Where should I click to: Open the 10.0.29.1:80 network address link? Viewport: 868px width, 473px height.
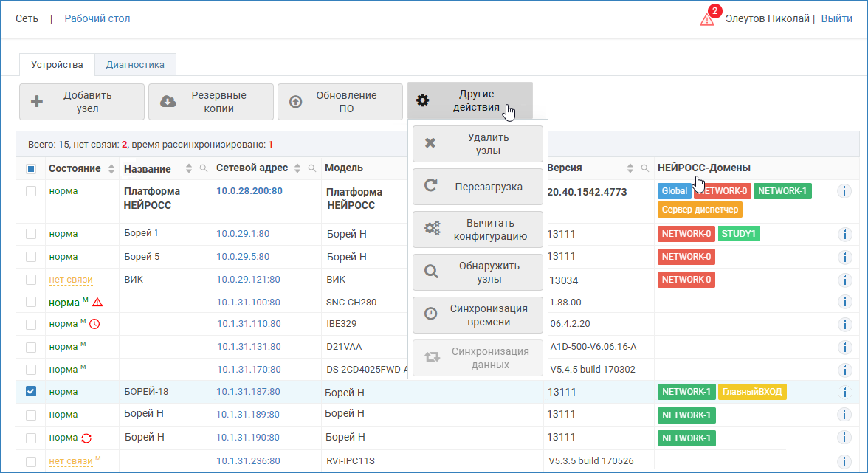click(x=243, y=234)
